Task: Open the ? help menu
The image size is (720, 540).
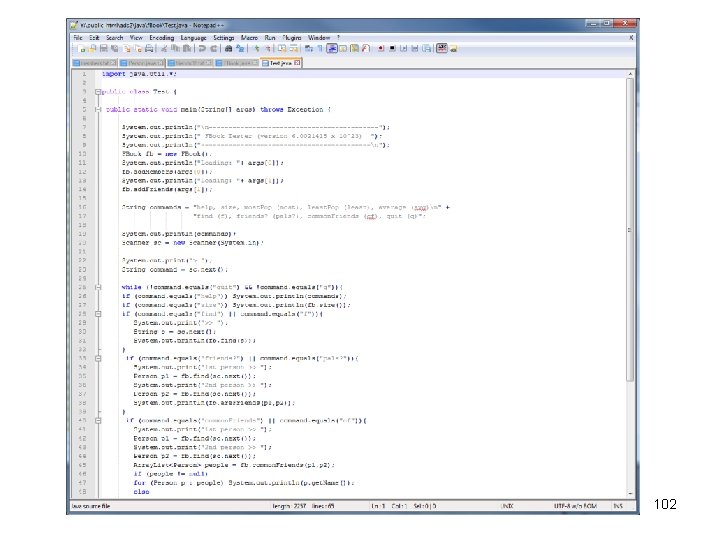Action: click(x=338, y=38)
